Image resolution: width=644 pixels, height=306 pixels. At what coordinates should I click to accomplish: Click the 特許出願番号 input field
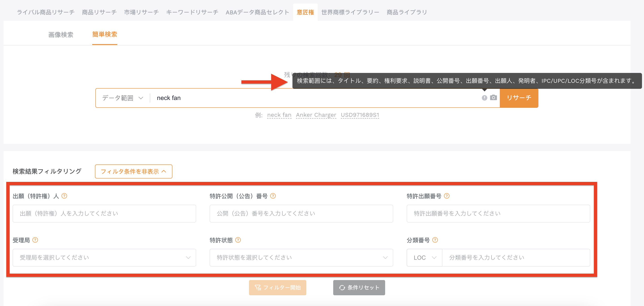[x=498, y=214]
